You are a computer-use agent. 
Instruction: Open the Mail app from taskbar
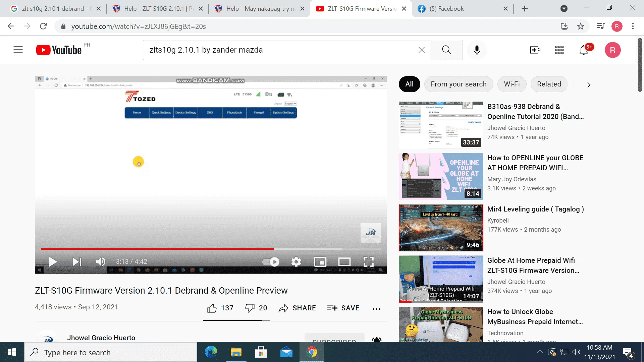tap(286, 352)
